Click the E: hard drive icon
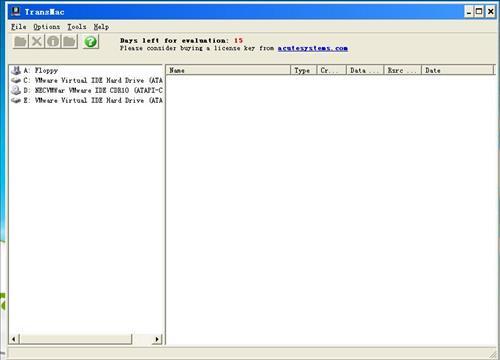The height and width of the screenshot is (360, 500). pos(16,100)
